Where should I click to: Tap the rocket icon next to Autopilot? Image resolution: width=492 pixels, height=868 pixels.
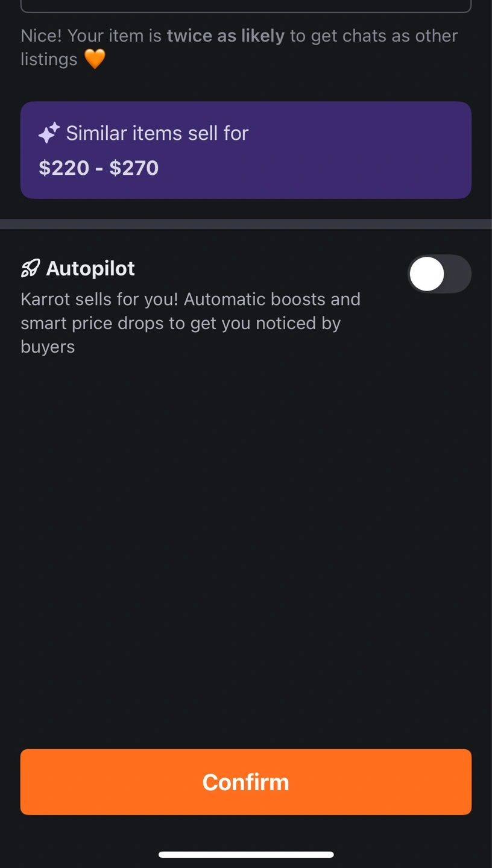(30, 268)
